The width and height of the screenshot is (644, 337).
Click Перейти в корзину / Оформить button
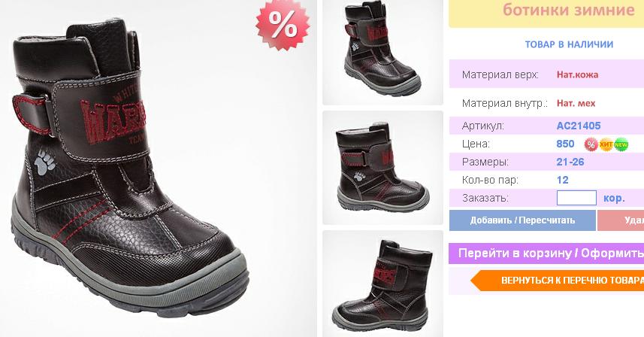coord(546,254)
